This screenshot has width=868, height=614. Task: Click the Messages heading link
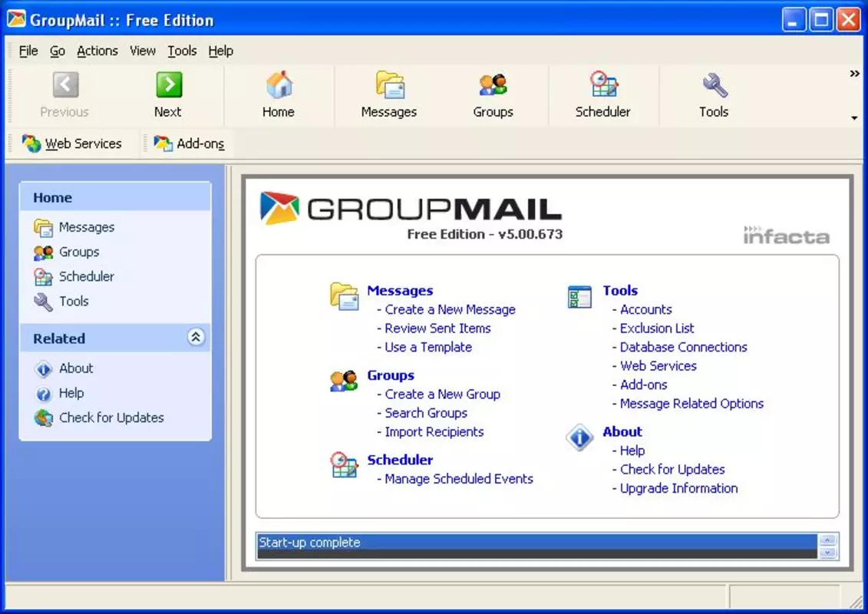(x=401, y=291)
